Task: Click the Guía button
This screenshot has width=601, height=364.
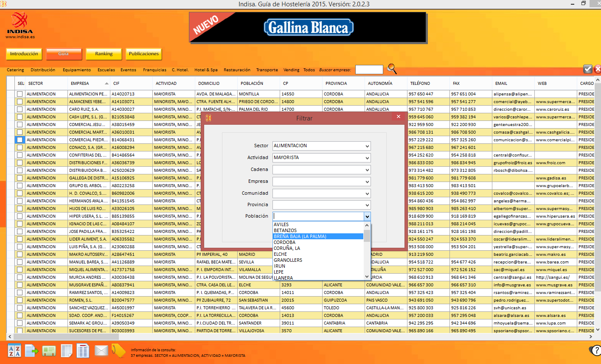Action: pos(64,54)
